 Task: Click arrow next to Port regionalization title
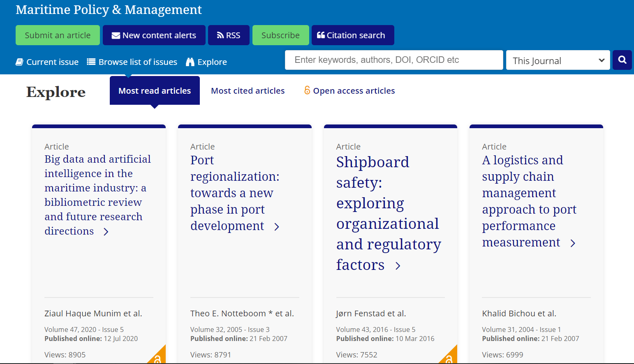point(277,227)
